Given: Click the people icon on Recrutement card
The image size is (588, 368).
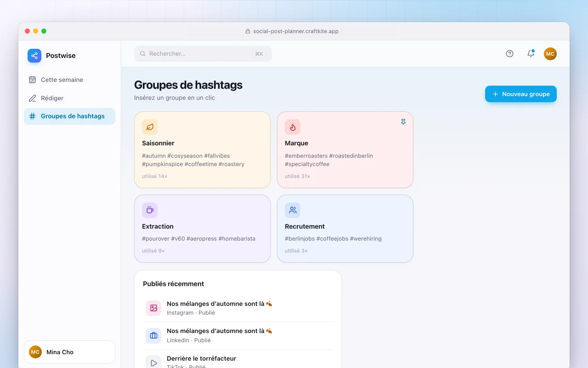Looking at the screenshot, I should (x=293, y=210).
